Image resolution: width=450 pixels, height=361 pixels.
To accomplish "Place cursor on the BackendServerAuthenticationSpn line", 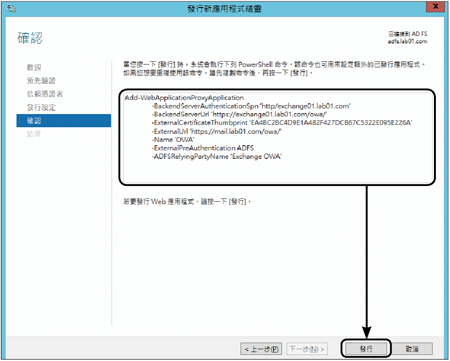I will [x=251, y=106].
